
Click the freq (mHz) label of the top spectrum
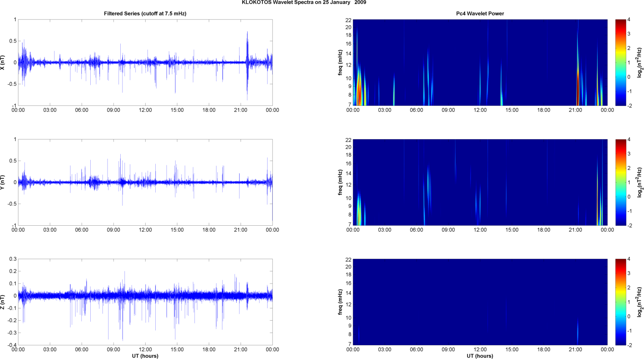click(340, 62)
